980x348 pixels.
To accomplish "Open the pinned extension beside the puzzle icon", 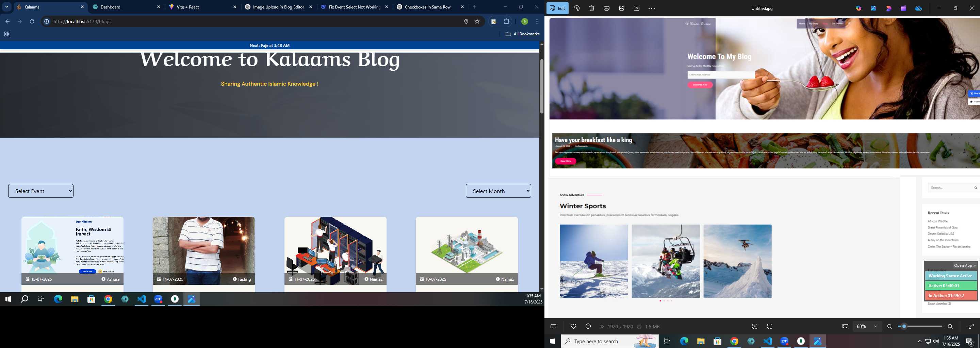I will (493, 21).
